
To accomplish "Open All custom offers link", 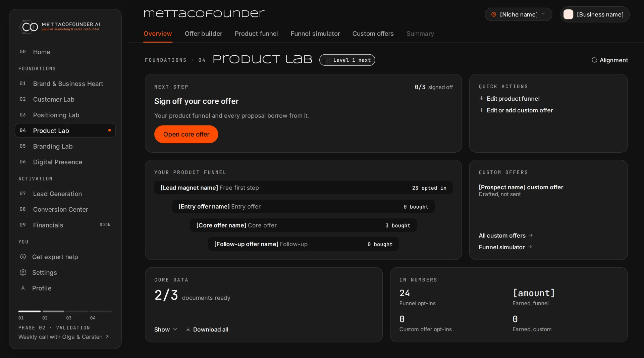I will pos(506,236).
